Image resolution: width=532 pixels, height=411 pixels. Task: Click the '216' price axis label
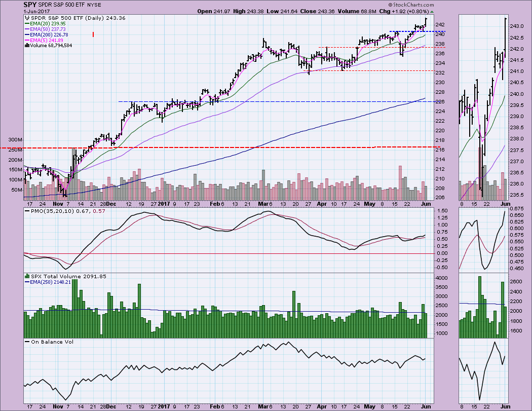[439, 150]
